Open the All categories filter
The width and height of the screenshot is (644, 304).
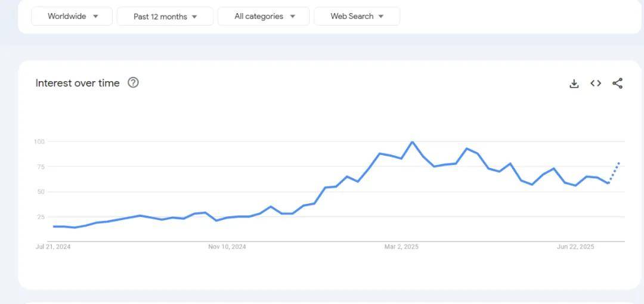pyautogui.click(x=264, y=17)
